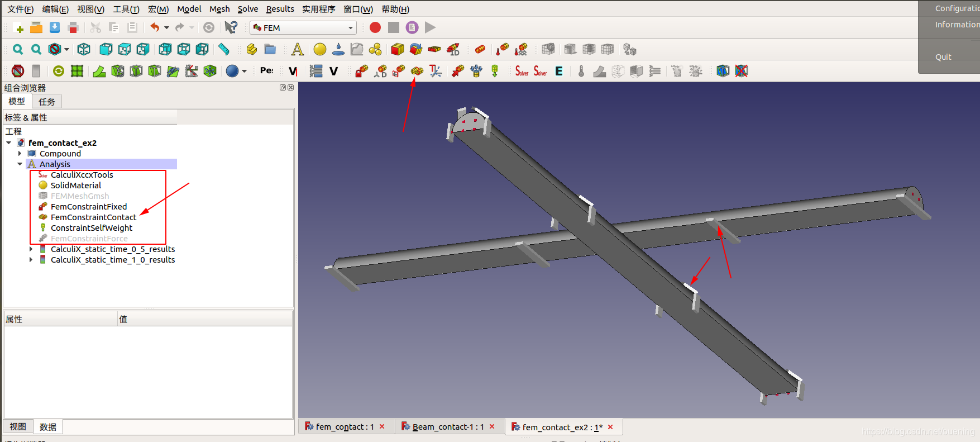Click the contact constraint icon

tap(417, 71)
